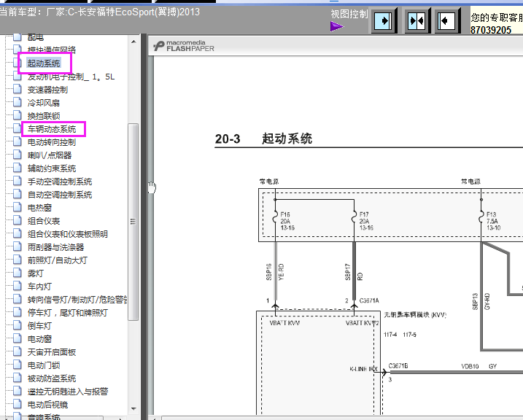This screenshot has height=420, width=523.
Task: Click the page icon beside 电动门锁
Action: coord(18,365)
